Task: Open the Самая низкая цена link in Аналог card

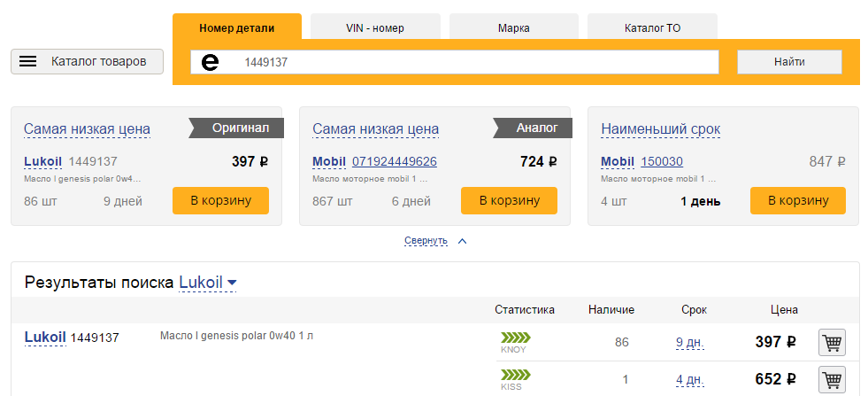Action: click(376, 129)
